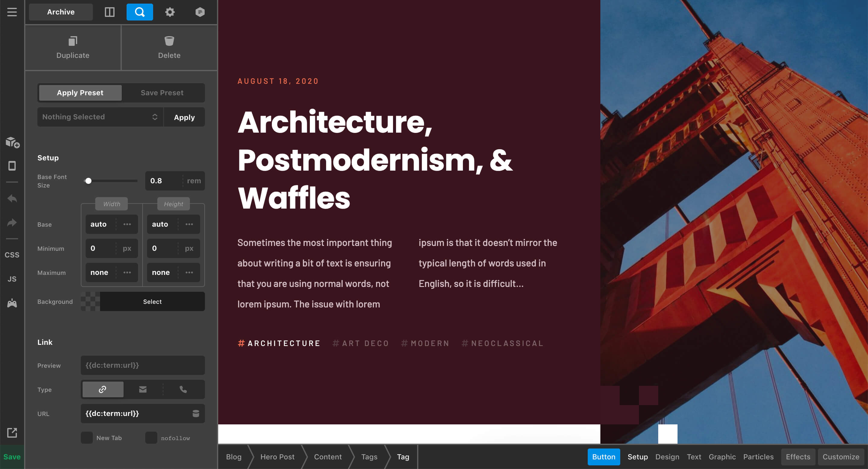Image resolution: width=868 pixels, height=469 pixels.
Task: Enable the nofollow checkbox
Action: (x=151, y=438)
